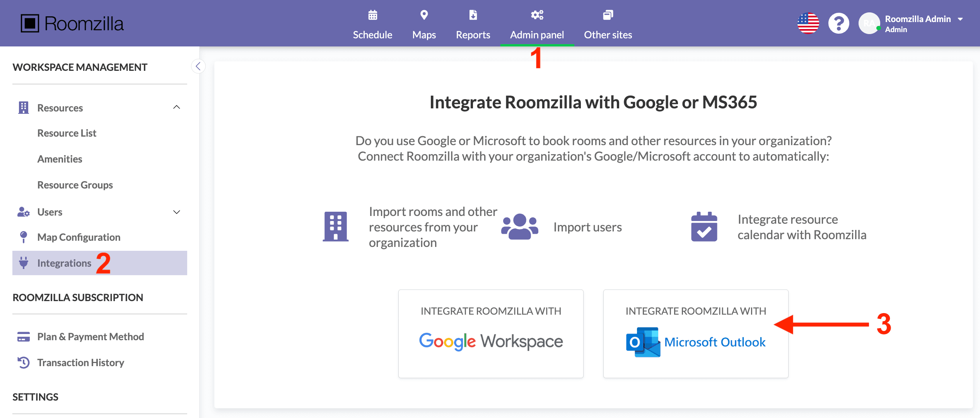This screenshot has width=980, height=418.
Task: Open Roomzilla Admin account dropdown arrow
Action: point(960,19)
